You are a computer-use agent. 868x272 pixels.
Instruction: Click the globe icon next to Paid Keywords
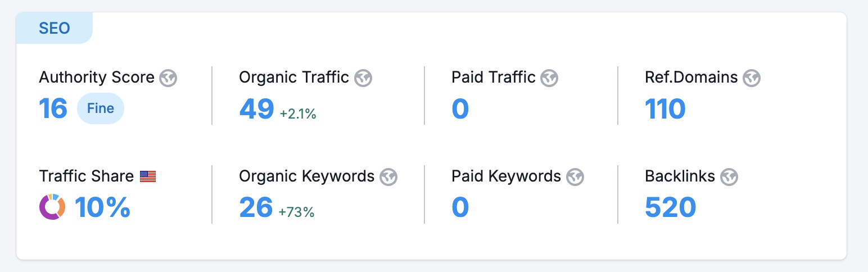point(575,176)
